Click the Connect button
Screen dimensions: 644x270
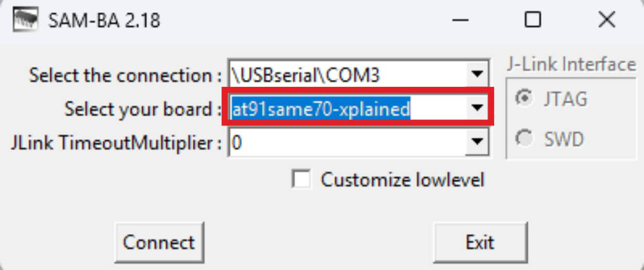(x=159, y=242)
